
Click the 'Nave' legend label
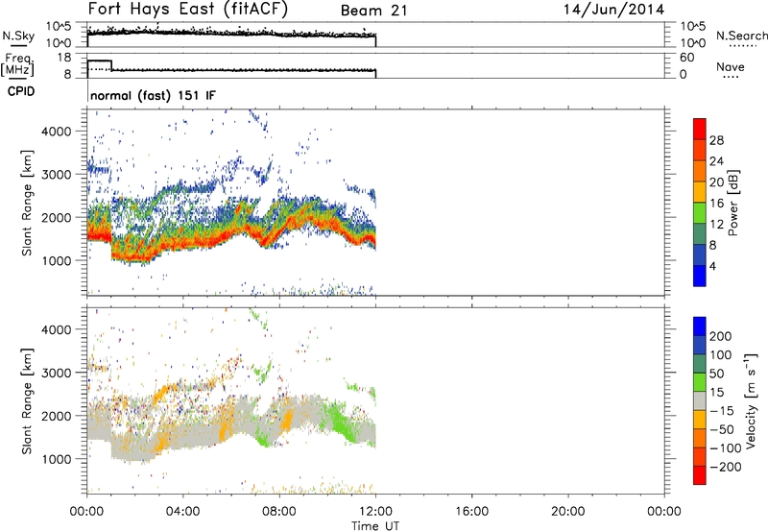pos(730,66)
